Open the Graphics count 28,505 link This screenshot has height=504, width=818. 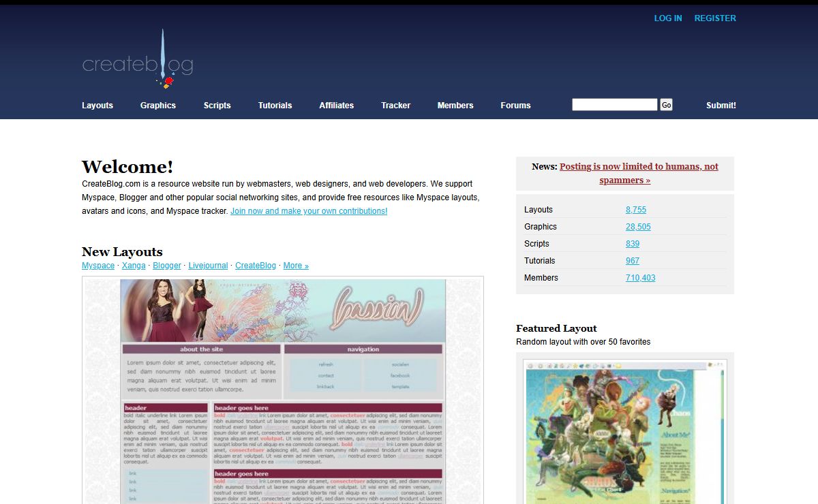click(x=638, y=227)
